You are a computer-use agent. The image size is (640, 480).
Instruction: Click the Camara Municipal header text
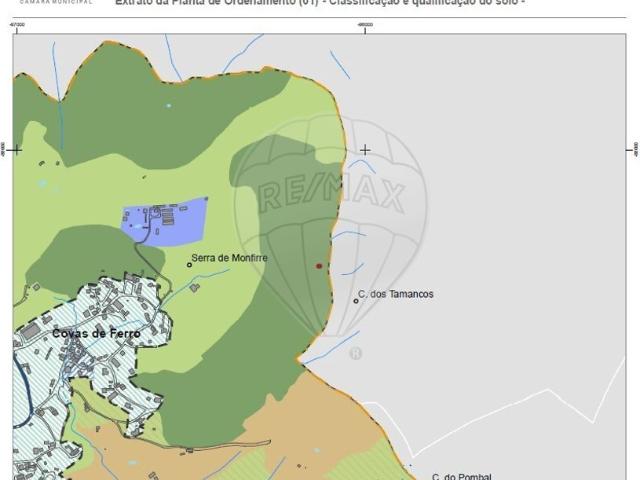click(50, 2)
